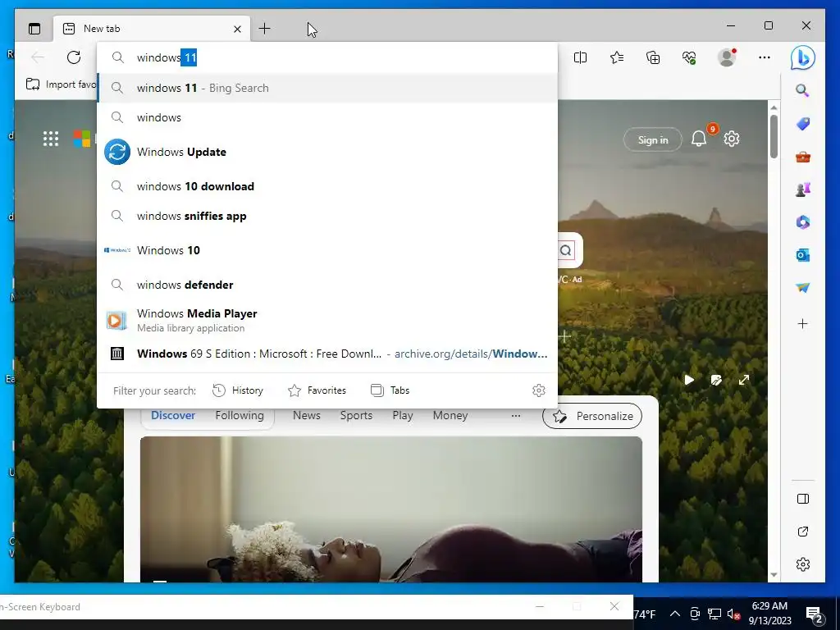Choose Windows Media Player suggestion
840x630 pixels.
click(x=327, y=320)
